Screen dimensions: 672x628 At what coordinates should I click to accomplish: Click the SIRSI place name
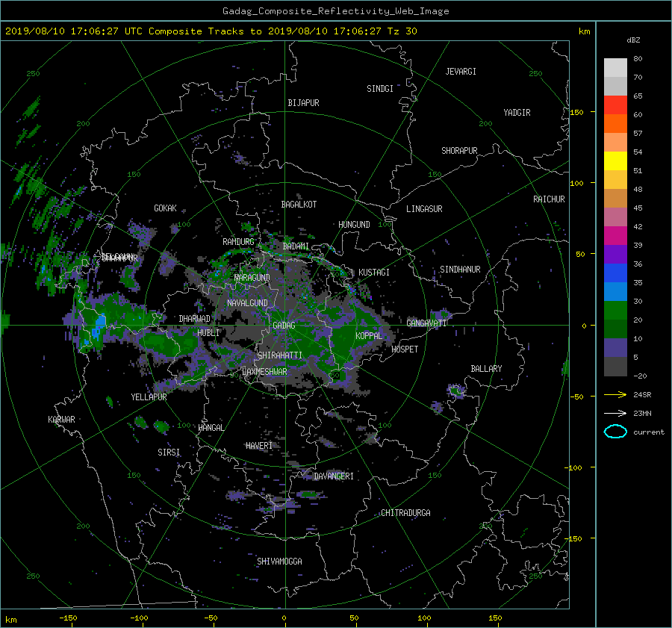169,453
